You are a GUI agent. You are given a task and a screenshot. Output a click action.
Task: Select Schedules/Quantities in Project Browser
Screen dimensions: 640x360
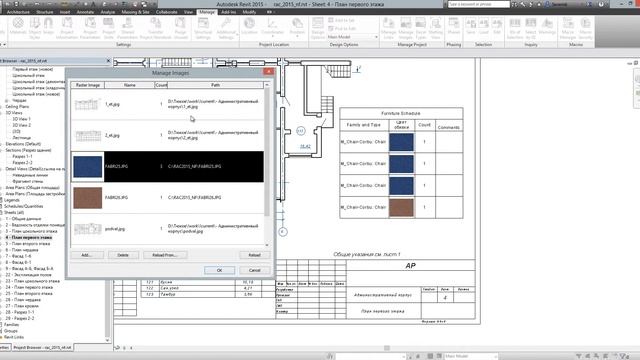click(23, 206)
